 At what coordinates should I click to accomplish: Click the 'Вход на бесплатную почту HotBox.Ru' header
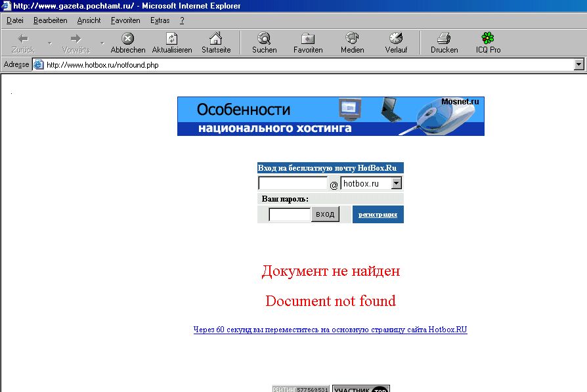[x=330, y=167]
